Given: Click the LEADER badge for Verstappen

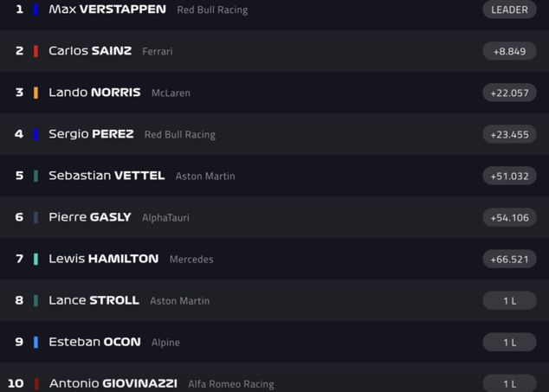Looking at the screenshot, I should click(509, 10).
